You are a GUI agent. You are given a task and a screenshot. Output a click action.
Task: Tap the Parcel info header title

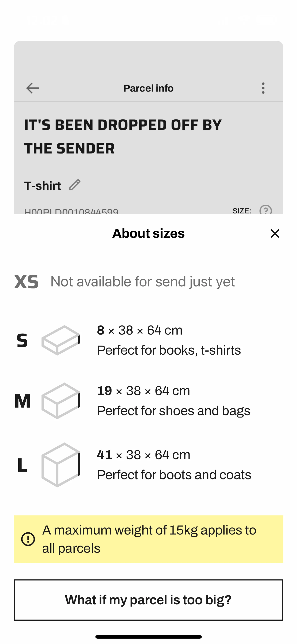tap(148, 88)
